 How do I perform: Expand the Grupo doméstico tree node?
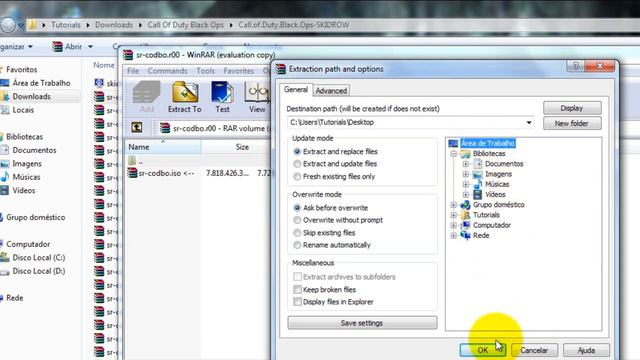(453, 205)
